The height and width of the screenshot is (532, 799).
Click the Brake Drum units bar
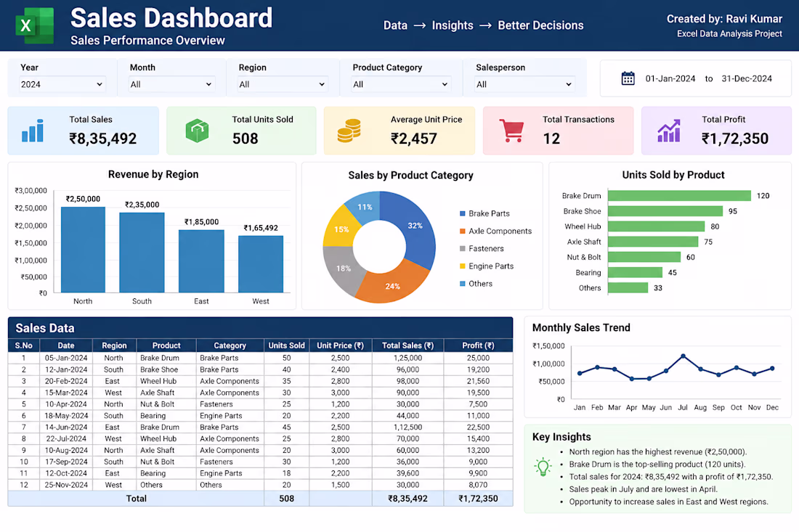click(x=679, y=195)
